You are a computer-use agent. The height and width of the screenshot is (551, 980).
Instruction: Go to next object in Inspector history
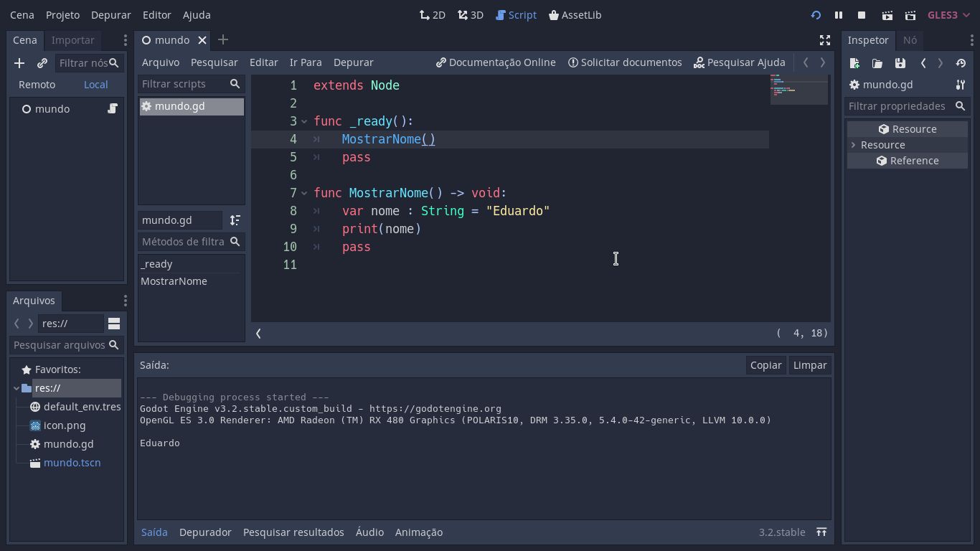(941, 63)
